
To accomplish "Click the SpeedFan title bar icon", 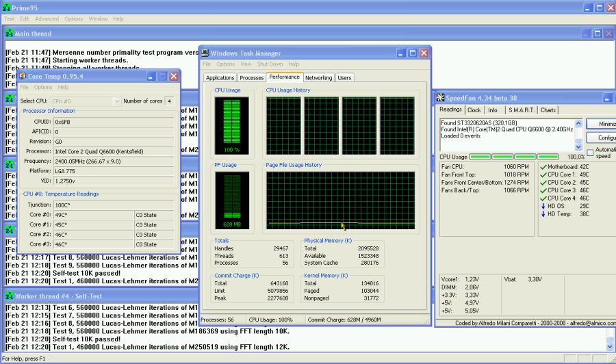I will [x=440, y=98].
